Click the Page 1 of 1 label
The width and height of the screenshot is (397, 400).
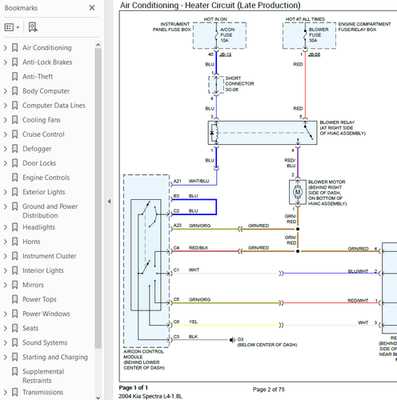tap(133, 387)
